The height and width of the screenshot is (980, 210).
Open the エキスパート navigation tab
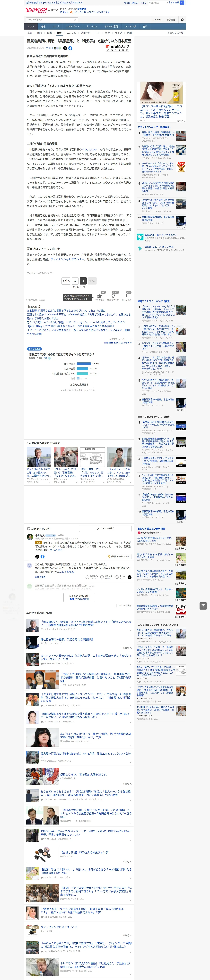tap(72, 27)
